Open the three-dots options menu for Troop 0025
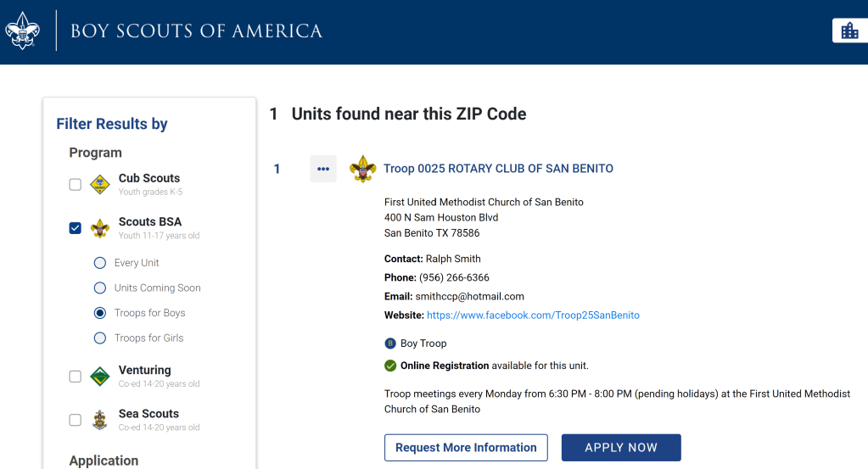868x469 pixels. click(323, 169)
